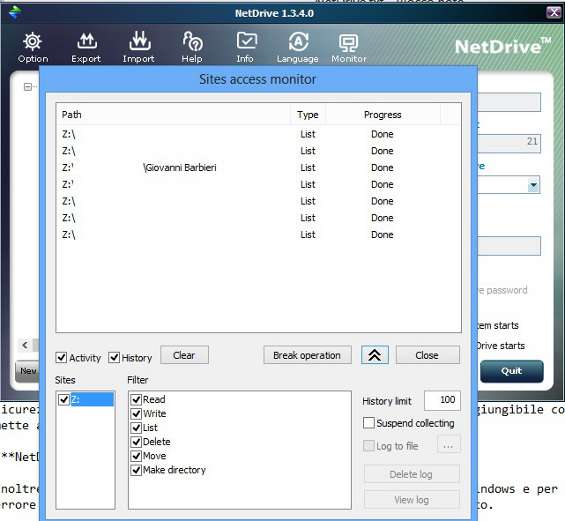Uncheck the Z: site checkbox
The width and height of the screenshot is (565, 521).
click(64, 400)
